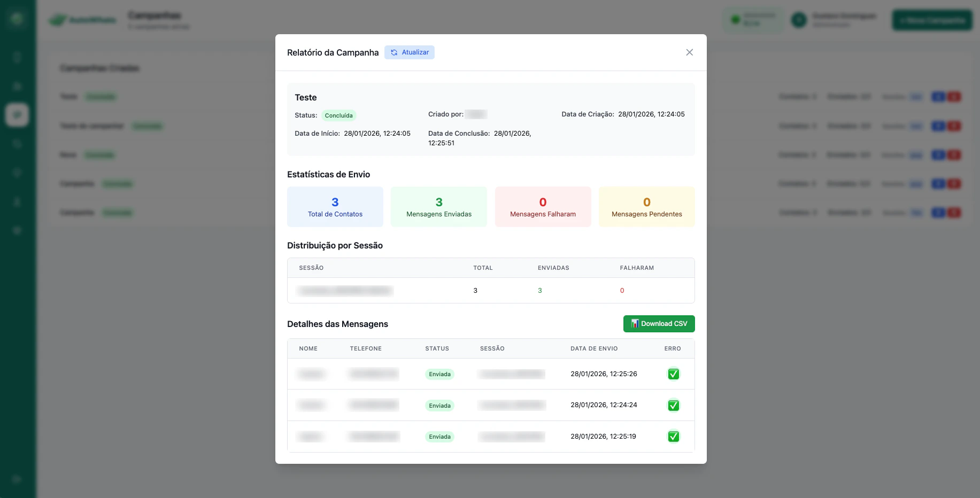The width and height of the screenshot is (980, 498).
Task: Click the highlighted active icon in background sidebar
Action: point(17,115)
